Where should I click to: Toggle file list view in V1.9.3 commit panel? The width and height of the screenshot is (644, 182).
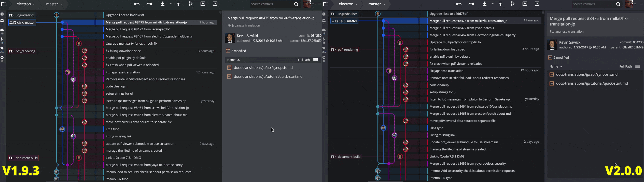click(315, 60)
